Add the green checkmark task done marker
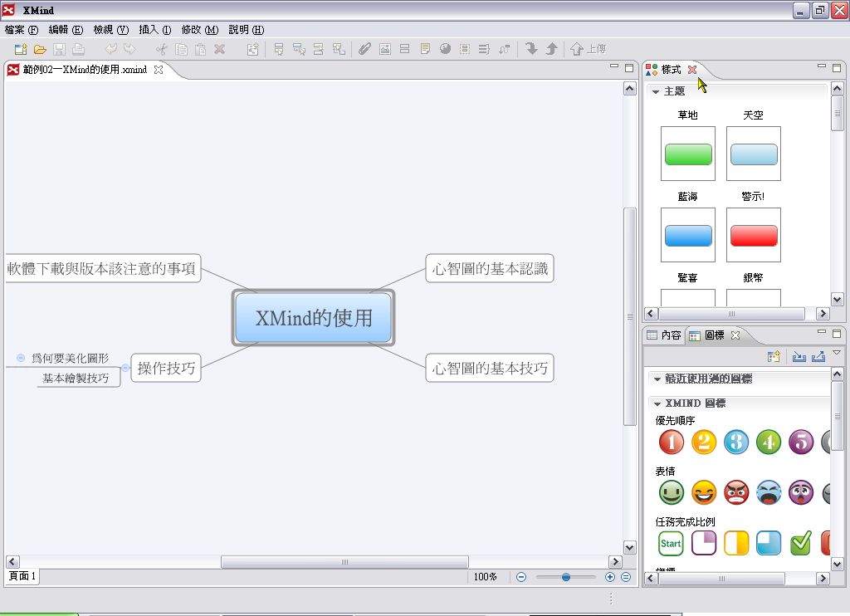850x616 pixels. click(x=801, y=543)
